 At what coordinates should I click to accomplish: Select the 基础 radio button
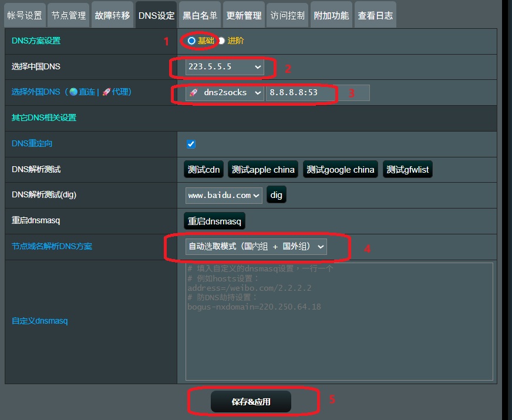191,41
